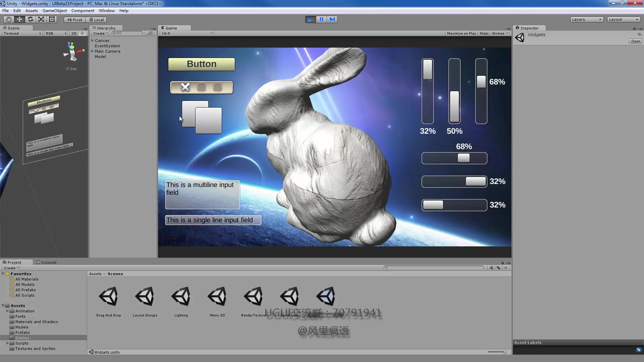Click the Button widget in game
Image resolution: width=644 pixels, height=362 pixels.
click(x=202, y=64)
